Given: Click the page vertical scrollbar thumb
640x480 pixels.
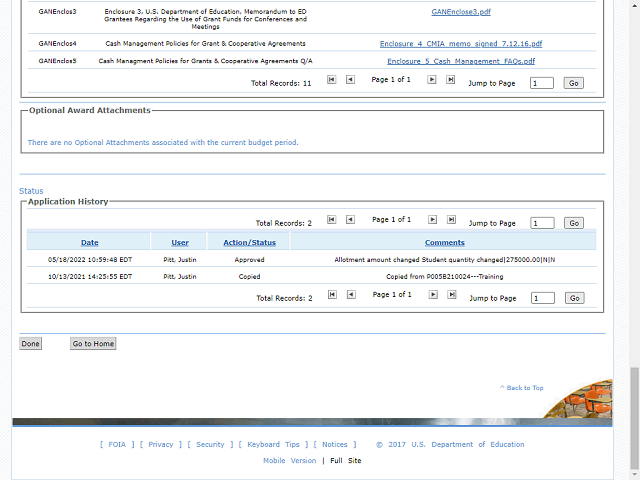Looking at the screenshot, I should 634,418.
